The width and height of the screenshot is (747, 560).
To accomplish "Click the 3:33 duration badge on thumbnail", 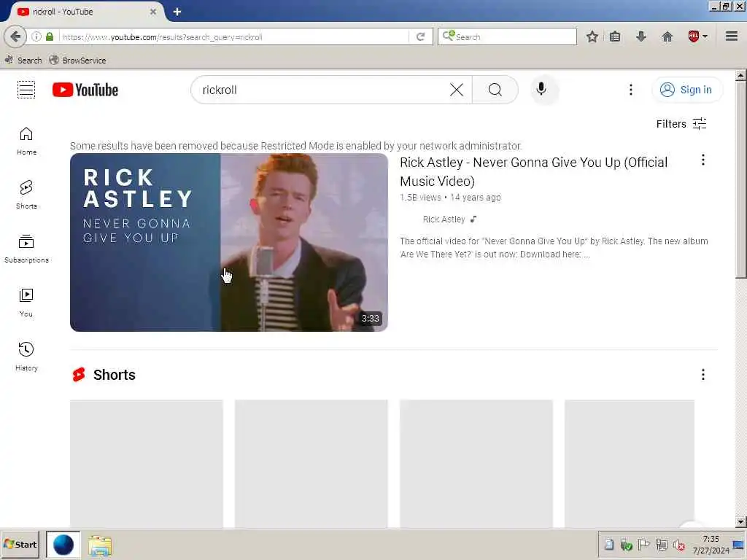I will point(370,318).
